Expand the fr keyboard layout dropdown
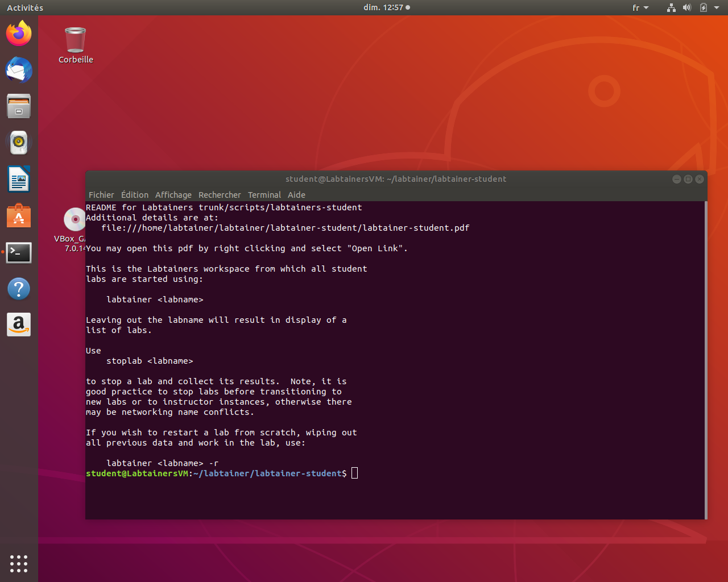 click(640, 8)
